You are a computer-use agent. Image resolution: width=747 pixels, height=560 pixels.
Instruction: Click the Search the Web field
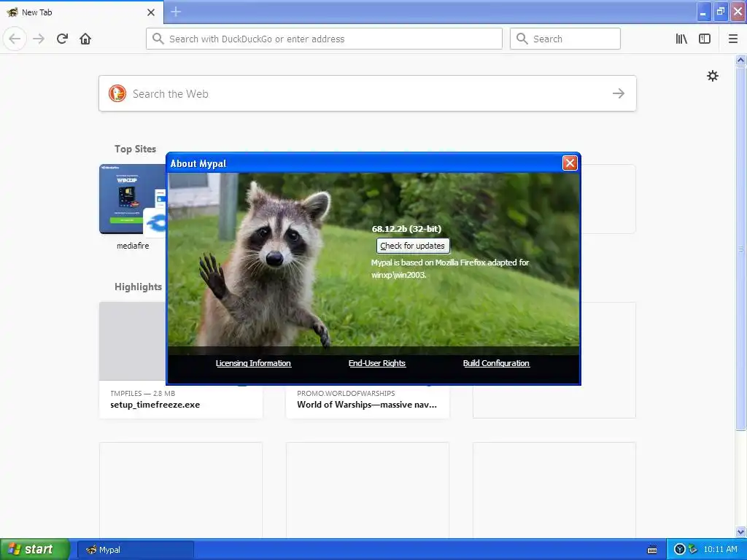pos(368,93)
